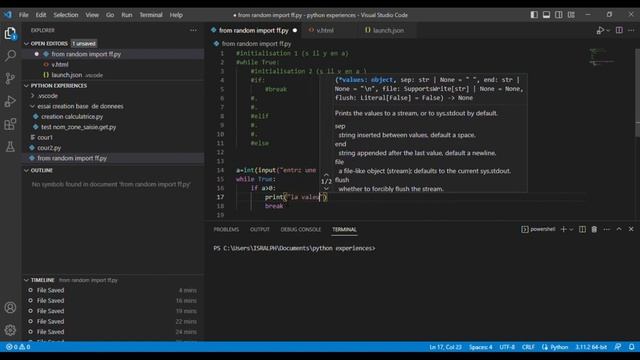Open Run and Debug view
The height and width of the screenshot is (360, 640).
coord(10,101)
